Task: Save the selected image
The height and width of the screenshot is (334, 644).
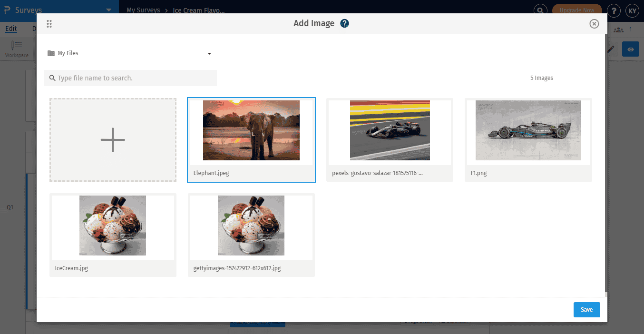Action: pyautogui.click(x=586, y=309)
